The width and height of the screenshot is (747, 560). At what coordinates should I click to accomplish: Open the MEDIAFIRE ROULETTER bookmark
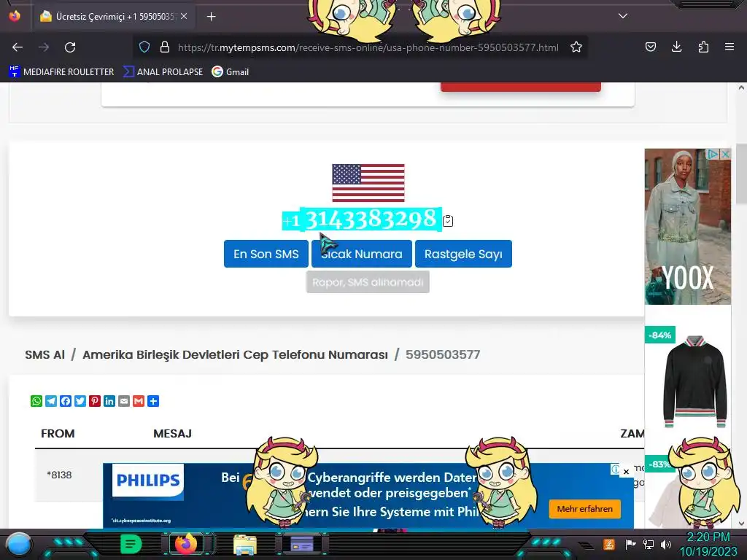(61, 72)
